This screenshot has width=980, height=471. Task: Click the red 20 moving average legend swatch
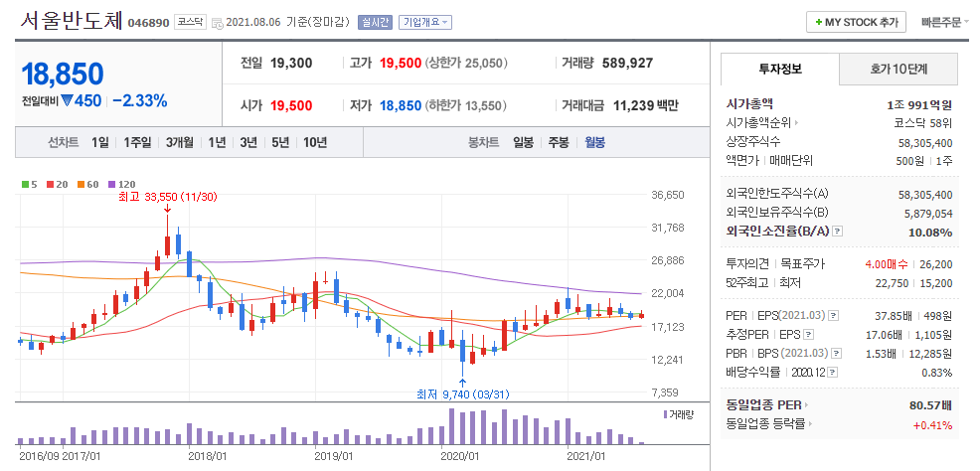point(50,184)
